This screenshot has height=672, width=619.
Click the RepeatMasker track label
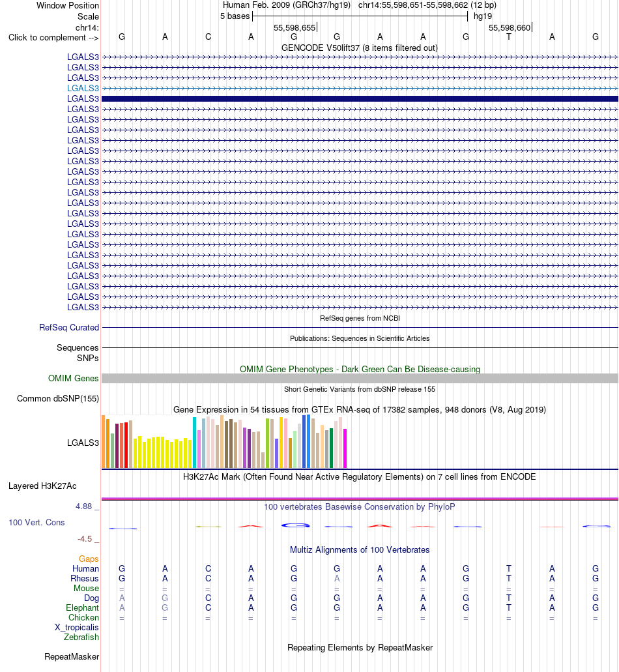click(72, 657)
